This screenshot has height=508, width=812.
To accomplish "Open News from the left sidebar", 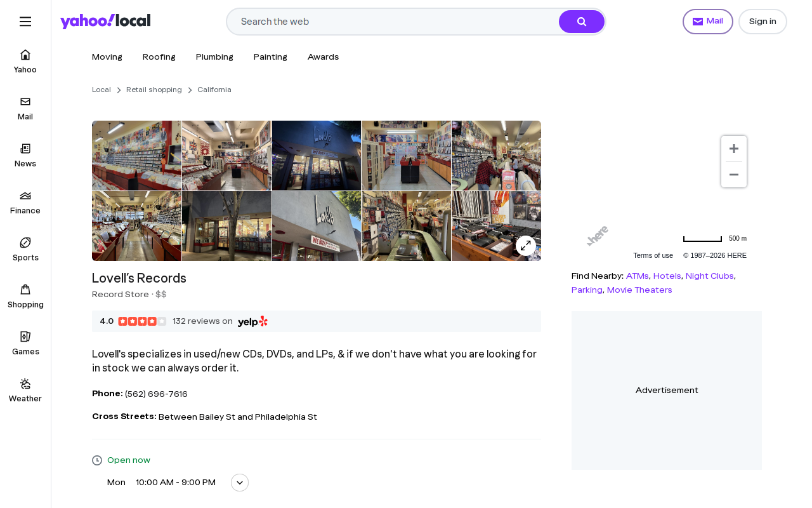I will click(25, 156).
